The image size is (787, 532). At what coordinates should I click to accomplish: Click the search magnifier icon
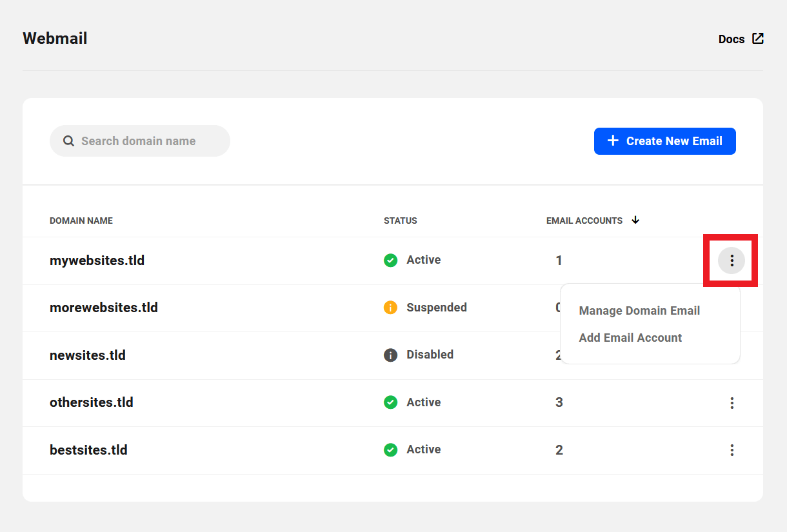point(68,141)
